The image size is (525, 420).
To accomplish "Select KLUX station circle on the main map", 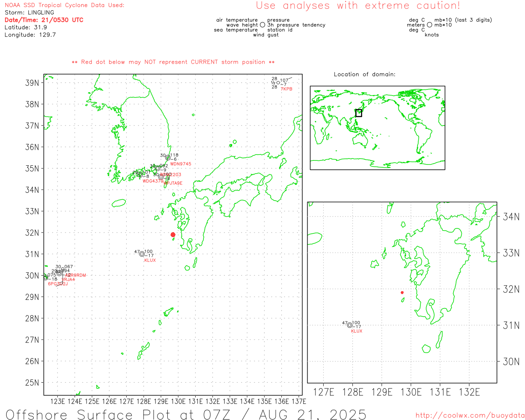I will [142, 254].
